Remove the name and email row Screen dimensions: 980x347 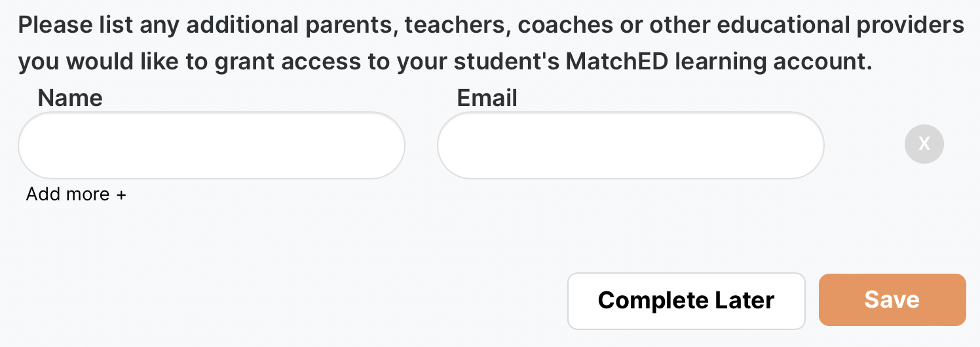(x=924, y=144)
